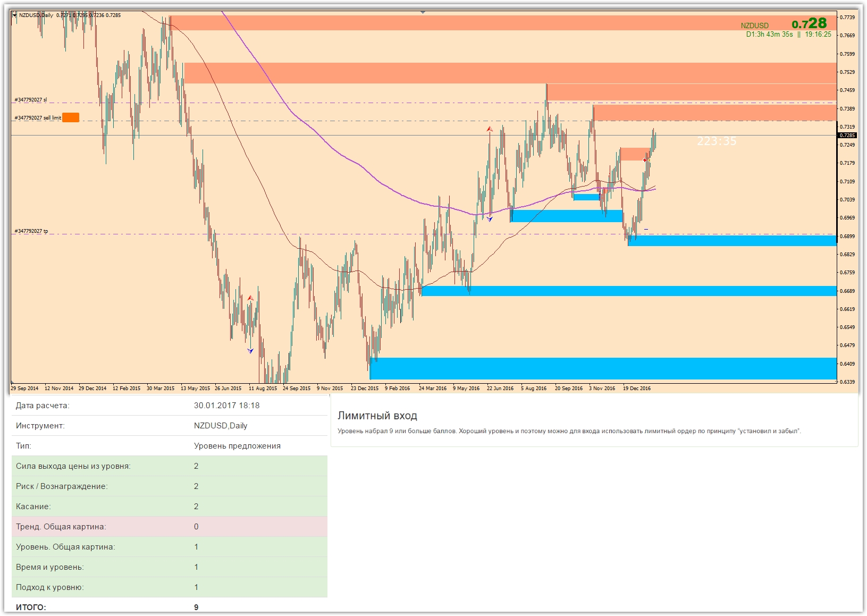Screen dimensions: 867x616
Task: Click the trend score value 0
Action: (x=196, y=527)
